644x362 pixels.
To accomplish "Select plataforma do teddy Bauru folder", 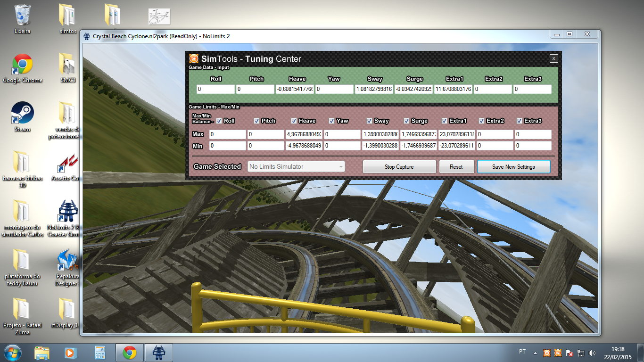I will click(22, 268).
